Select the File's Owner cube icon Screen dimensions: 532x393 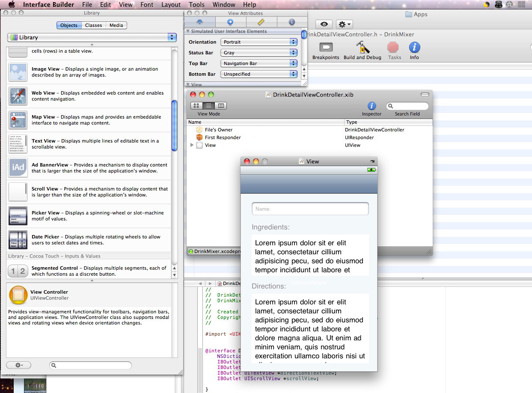199,130
